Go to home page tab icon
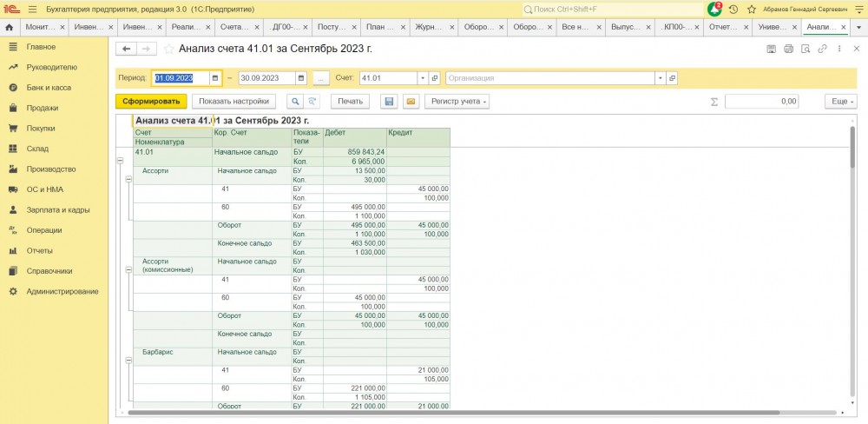This screenshot has height=424, width=868. [10, 27]
